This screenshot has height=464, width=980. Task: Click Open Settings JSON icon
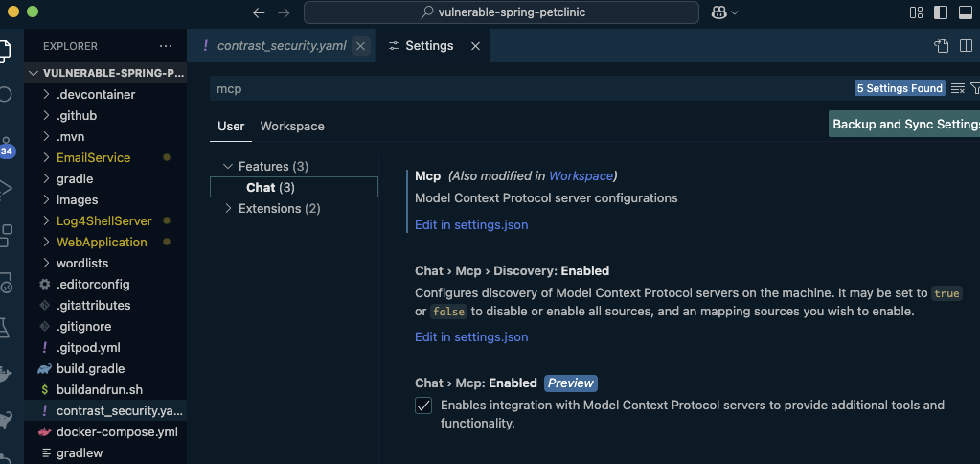942,46
